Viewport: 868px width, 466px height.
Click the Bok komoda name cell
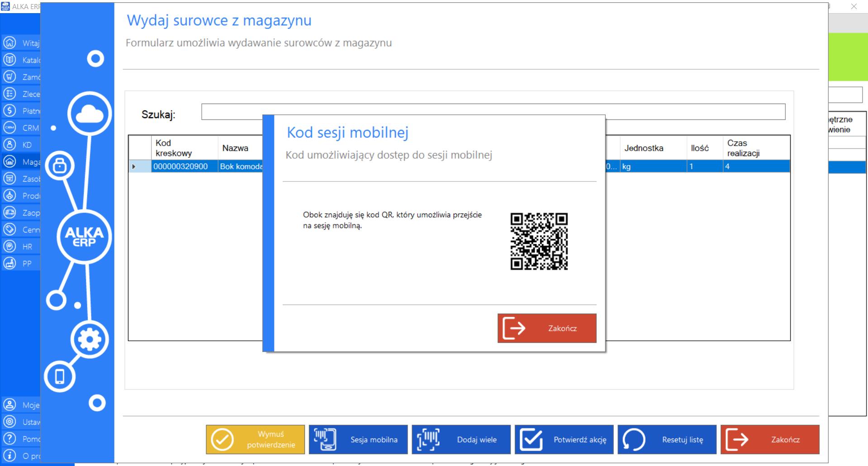[x=241, y=166]
